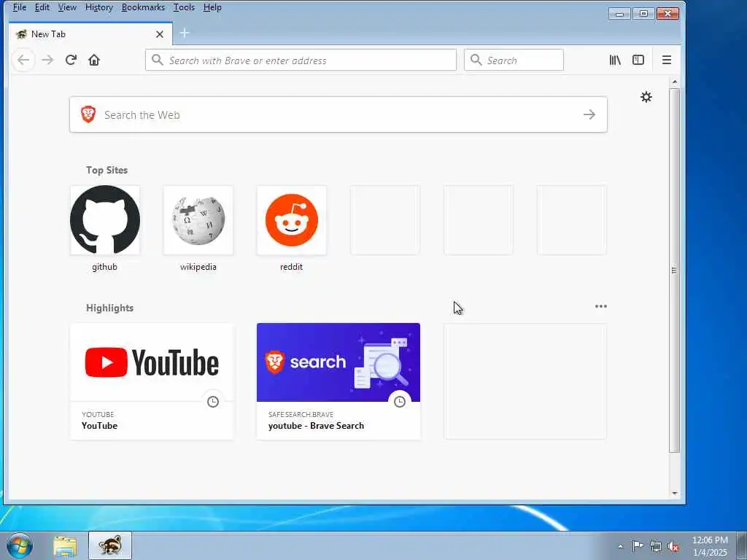The image size is (747, 560).
Task: Open the reddit top site tile
Action: click(292, 220)
